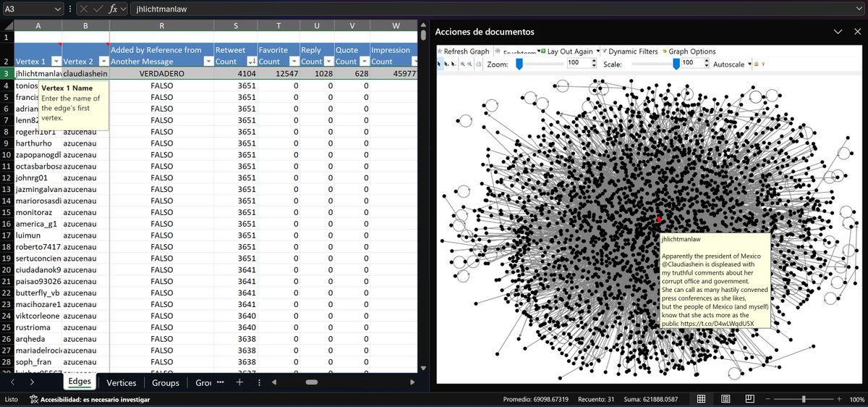The image size is (868, 407).
Task: Click the graph Scale slider handle
Action: coord(676,64)
